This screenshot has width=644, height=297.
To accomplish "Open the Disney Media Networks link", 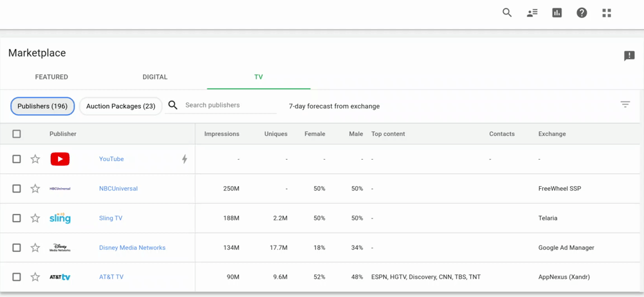I will coord(132,247).
